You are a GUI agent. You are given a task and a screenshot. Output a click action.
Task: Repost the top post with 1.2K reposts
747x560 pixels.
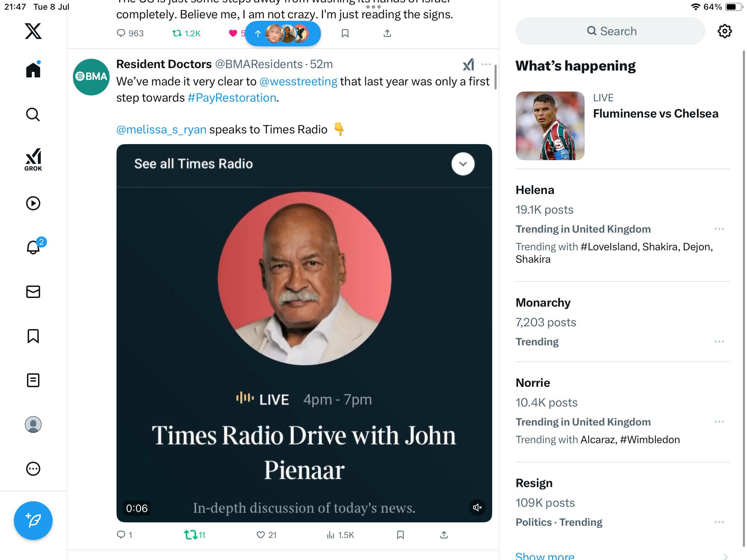click(186, 33)
